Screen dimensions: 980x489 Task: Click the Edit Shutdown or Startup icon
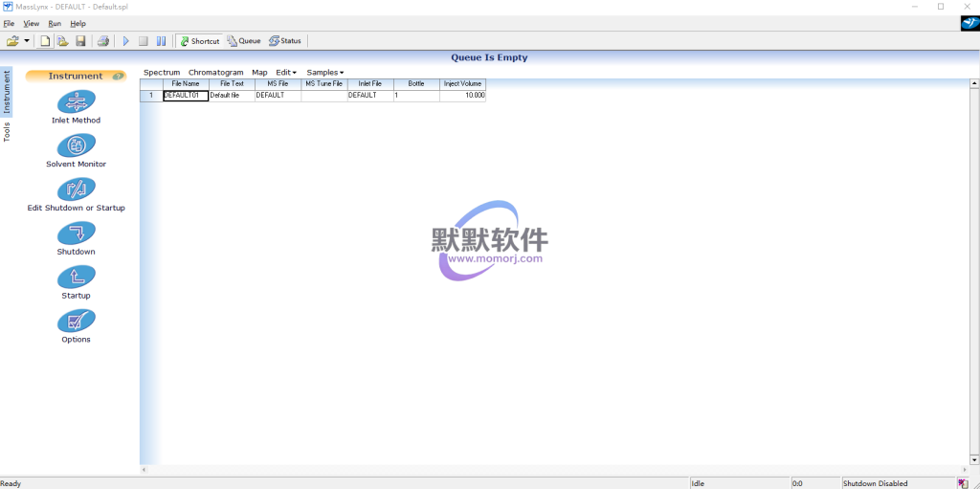(76, 189)
